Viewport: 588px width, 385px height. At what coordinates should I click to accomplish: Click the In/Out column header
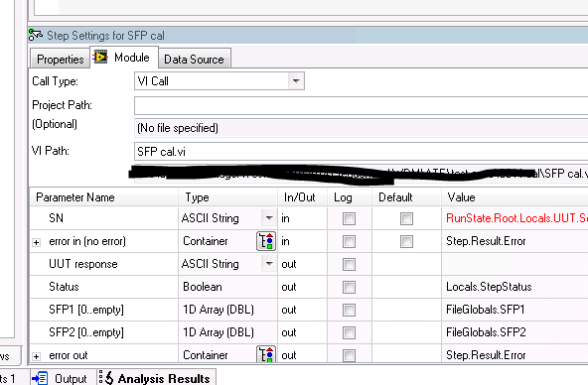click(x=302, y=197)
